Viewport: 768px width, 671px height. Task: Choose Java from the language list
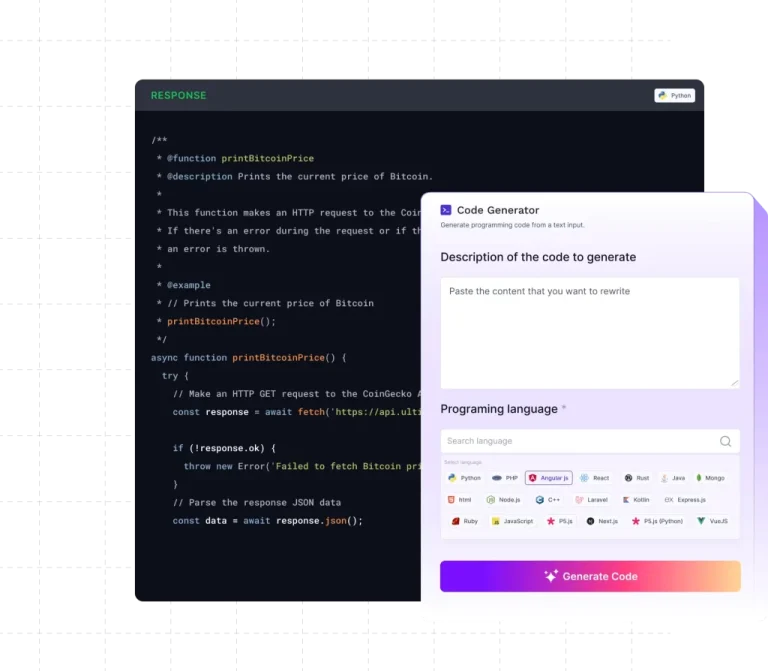(x=673, y=478)
